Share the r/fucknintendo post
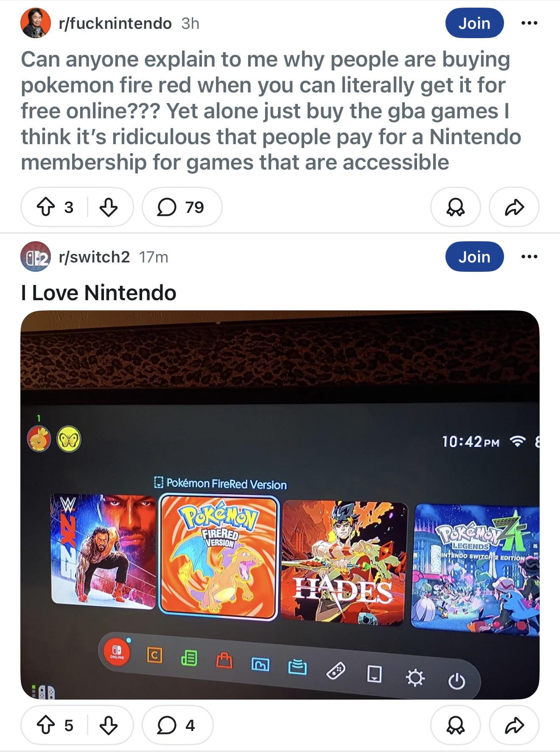This screenshot has height=756, width=560. (x=514, y=207)
